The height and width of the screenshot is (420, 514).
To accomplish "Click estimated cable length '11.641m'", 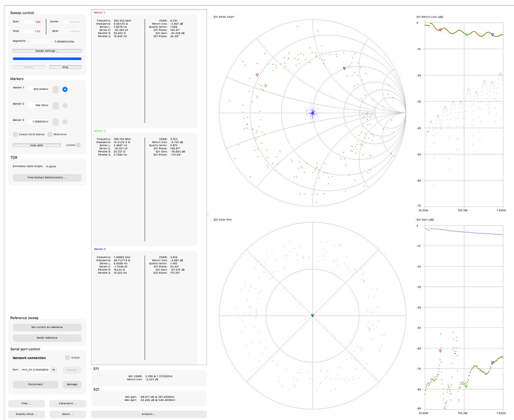I will point(51,166).
